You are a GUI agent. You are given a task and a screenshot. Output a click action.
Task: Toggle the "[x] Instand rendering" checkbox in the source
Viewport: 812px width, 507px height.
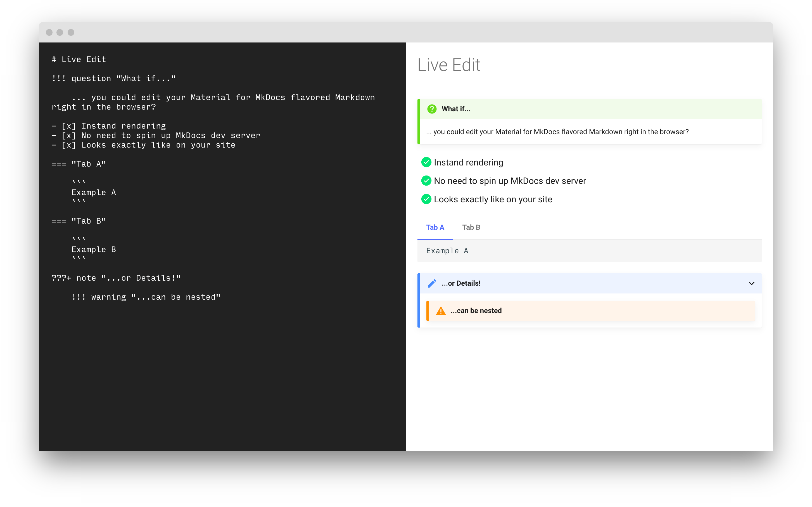(x=68, y=125)
